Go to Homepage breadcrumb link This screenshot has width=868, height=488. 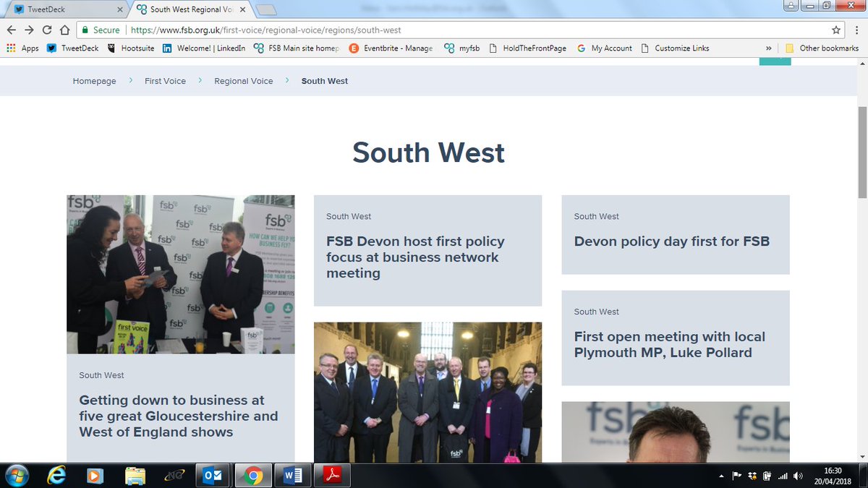coord(94,81)
